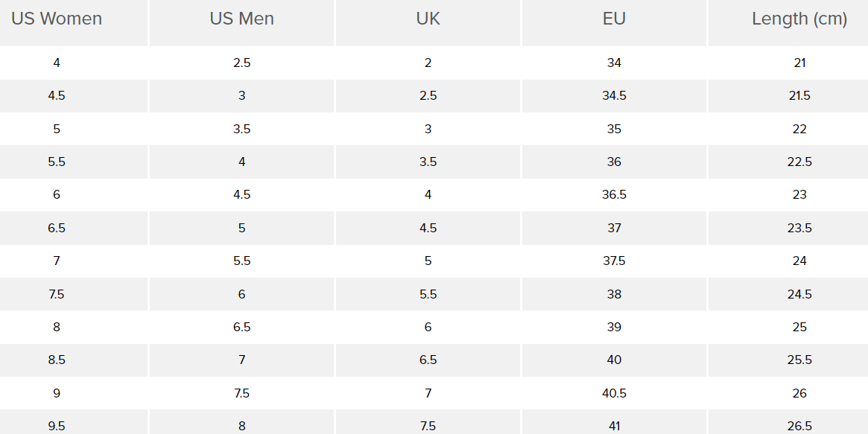The width and height of the screenshot is (868, 434).
Task: Select EU size 39 cell
Action: click(614, 327)
